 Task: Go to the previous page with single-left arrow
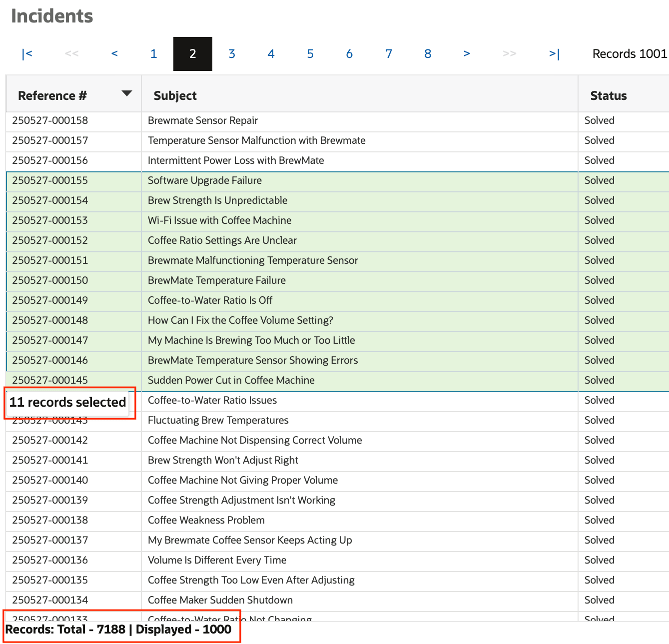pyautogui.click(x=114, y=54)
